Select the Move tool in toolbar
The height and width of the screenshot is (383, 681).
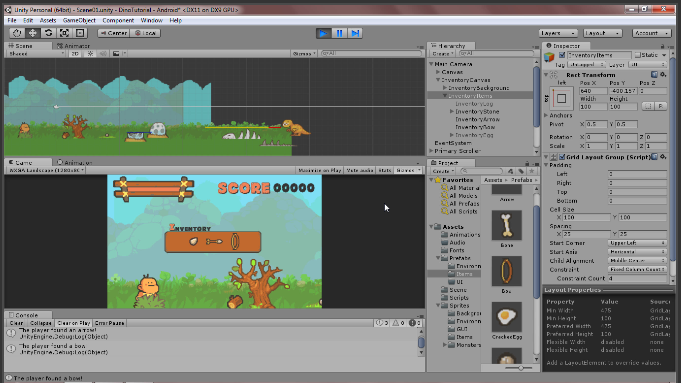(x=33, y=33)
